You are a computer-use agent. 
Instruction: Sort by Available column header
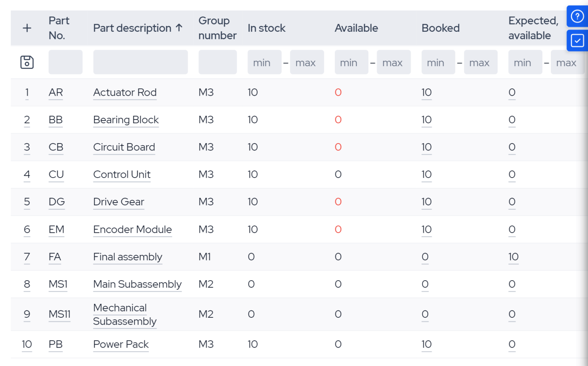(356, 28)
